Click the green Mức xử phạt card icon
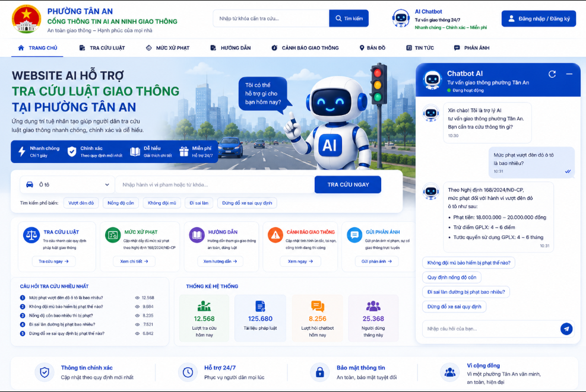This screenshot has height=392, width=586. tap(112, 235)
